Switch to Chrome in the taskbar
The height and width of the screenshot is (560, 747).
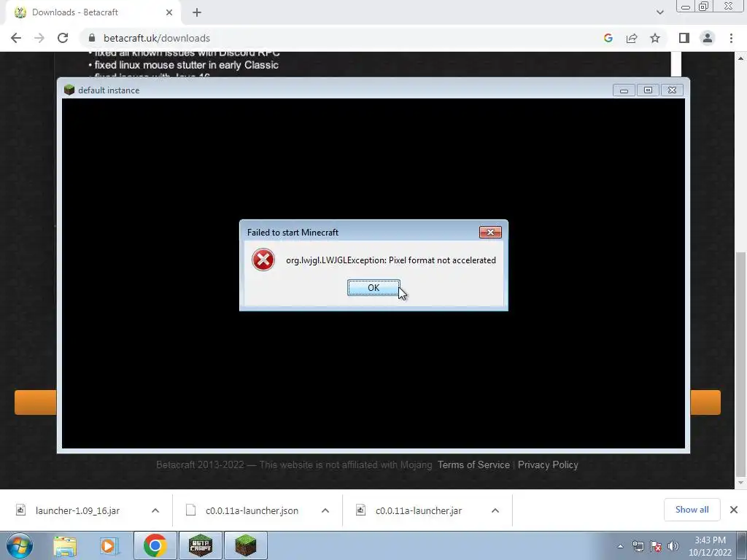tap(155, 545)
